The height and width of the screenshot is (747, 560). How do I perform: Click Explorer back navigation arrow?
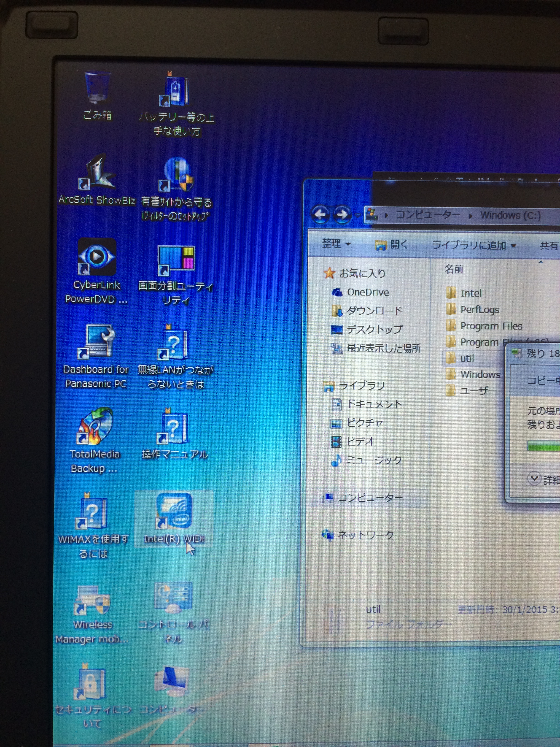320,214
